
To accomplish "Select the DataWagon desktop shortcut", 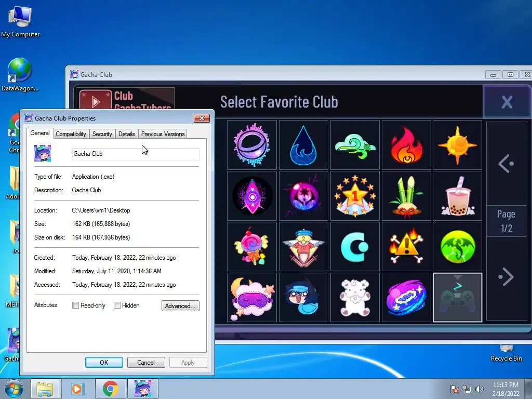I will coord(20,75).
